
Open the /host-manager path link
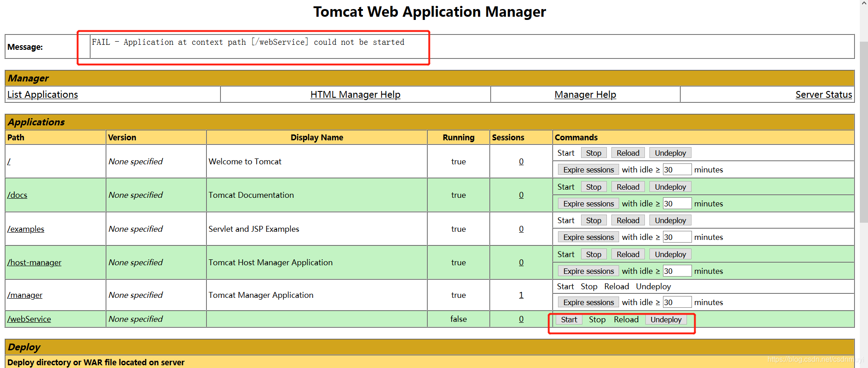pyautogui.click(x=34, y=263)
